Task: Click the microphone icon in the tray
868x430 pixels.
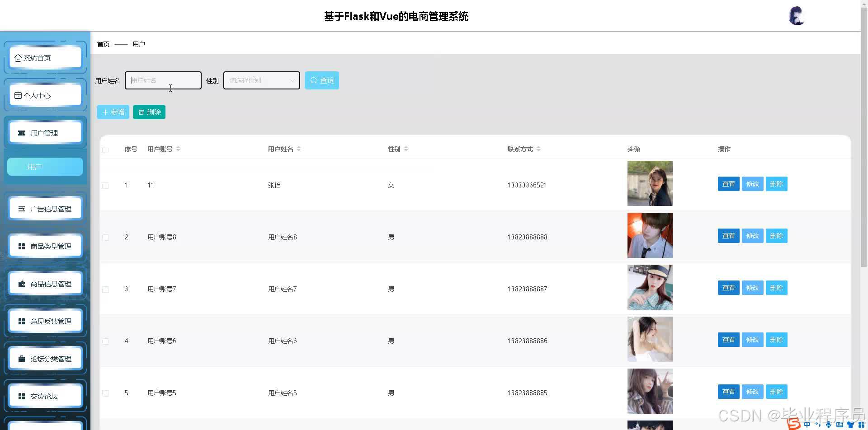Action: (x=828, y=425)
